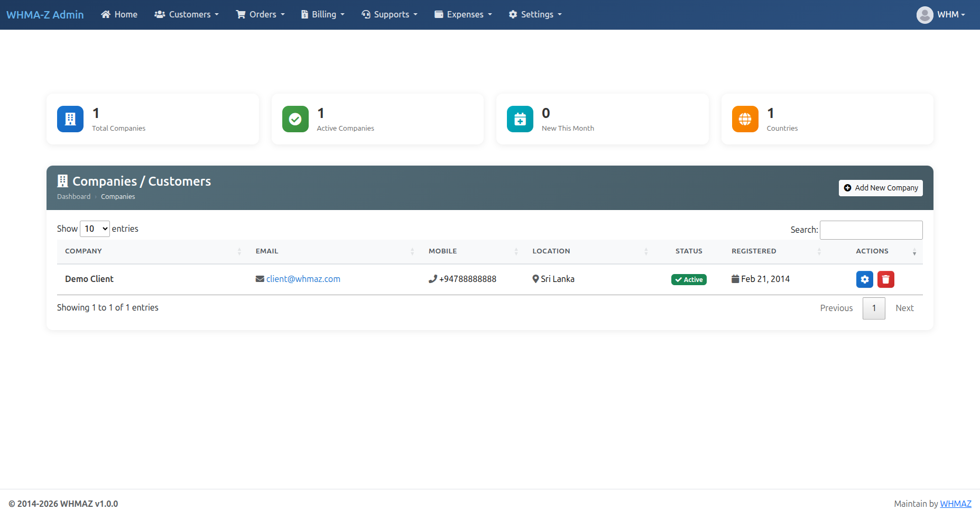
Task: Click the blue Total Companies building icon
Action: 70,119
